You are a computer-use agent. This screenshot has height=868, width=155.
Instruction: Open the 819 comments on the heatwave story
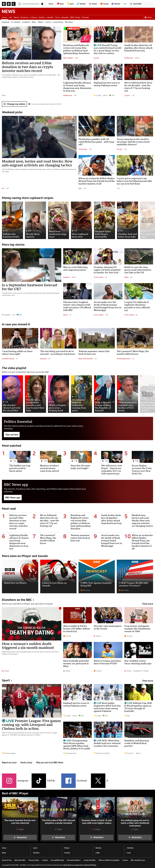[x=19, y=315]
